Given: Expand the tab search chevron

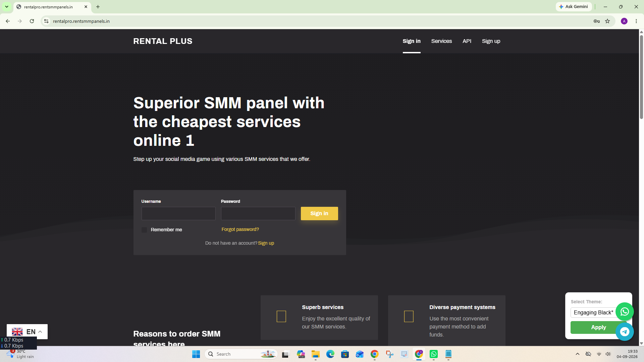Looking at the screenshot, I should (7, 7).
